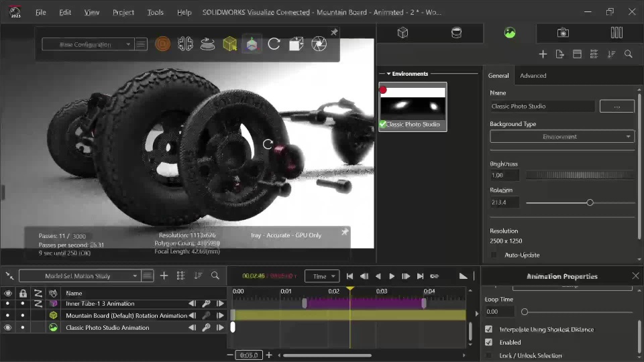
Task: Open the Models tab cube icon
Action: pos(402,33)
